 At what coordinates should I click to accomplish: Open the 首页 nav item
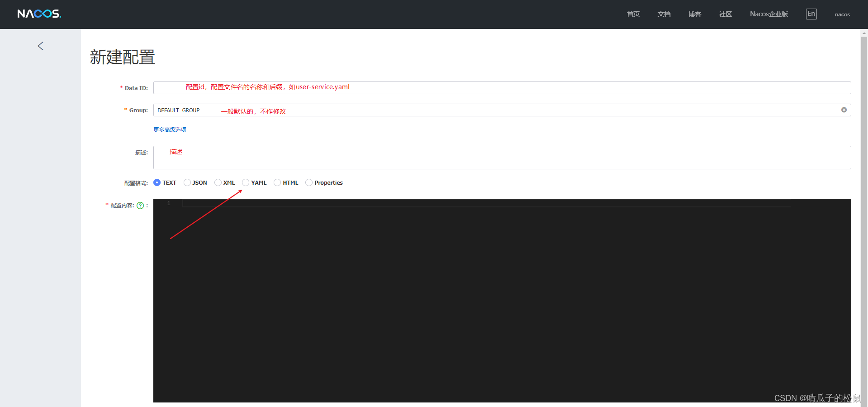[633, 14]
